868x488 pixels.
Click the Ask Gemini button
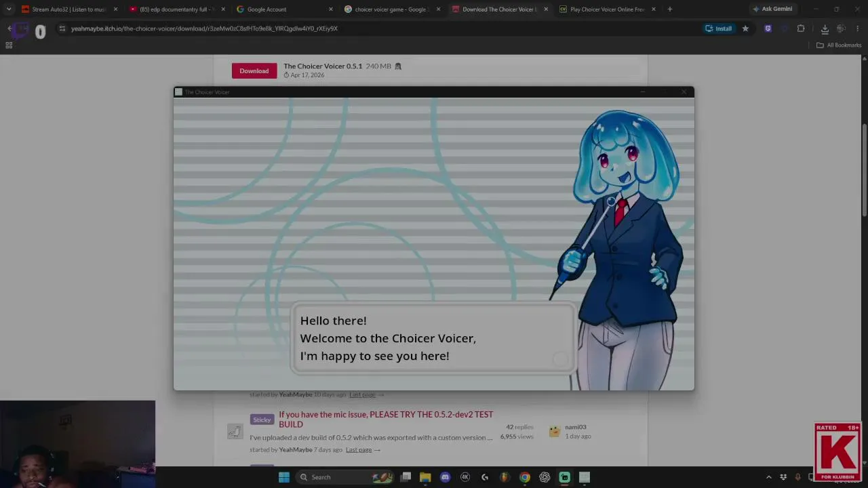coord(772,9)
